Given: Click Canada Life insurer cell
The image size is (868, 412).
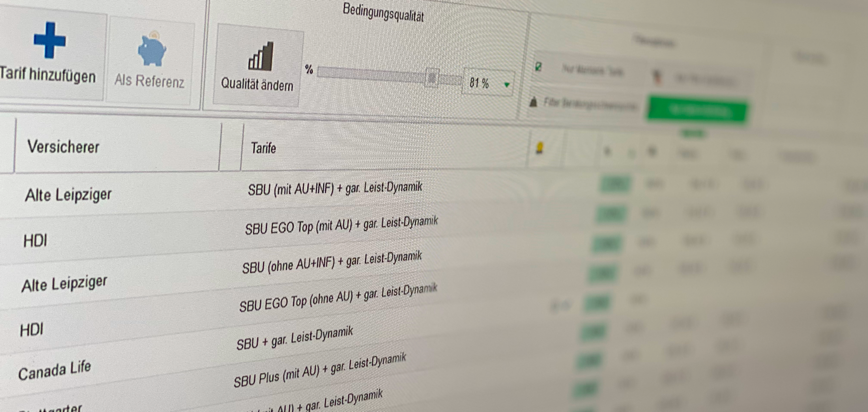Looking at the screenshot, I should (55, 370).
